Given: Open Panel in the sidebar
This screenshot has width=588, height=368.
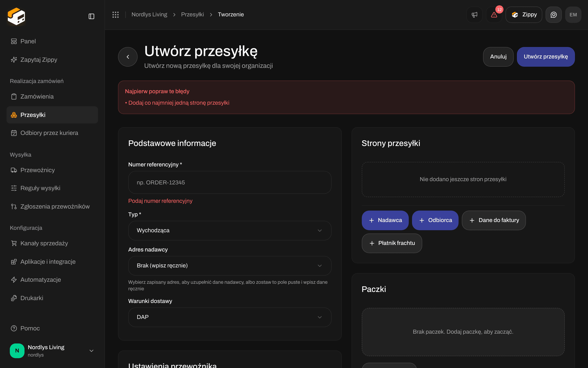Looking at the screenshot, I should point(52,41).
